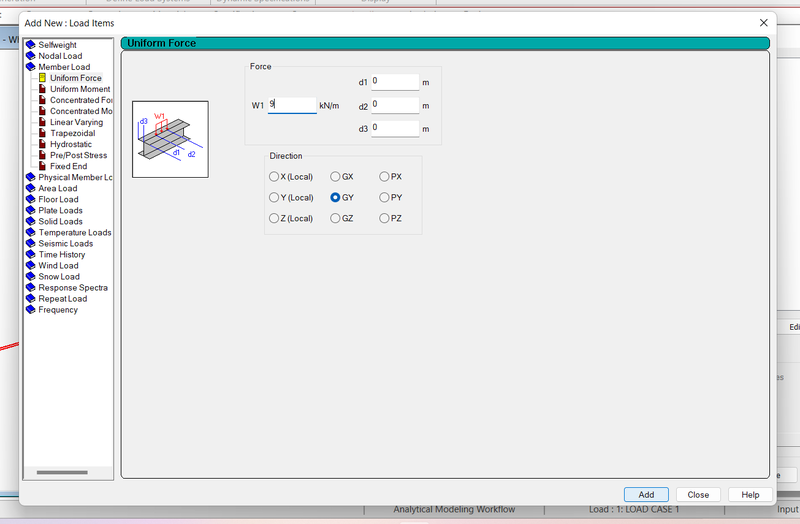Click the Pre/Post Stress page icon
The width and height of the screenshot is (800, 524).
42,156
